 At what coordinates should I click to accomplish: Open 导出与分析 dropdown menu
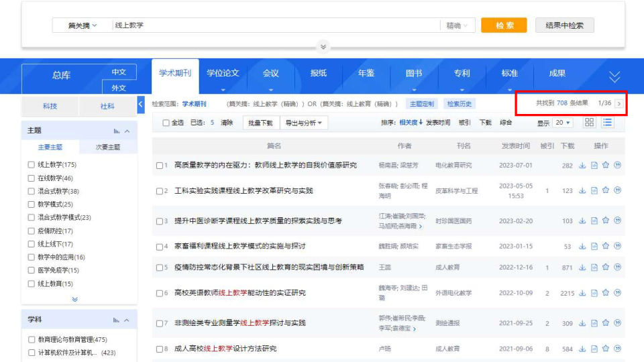(x=303, y=123)
